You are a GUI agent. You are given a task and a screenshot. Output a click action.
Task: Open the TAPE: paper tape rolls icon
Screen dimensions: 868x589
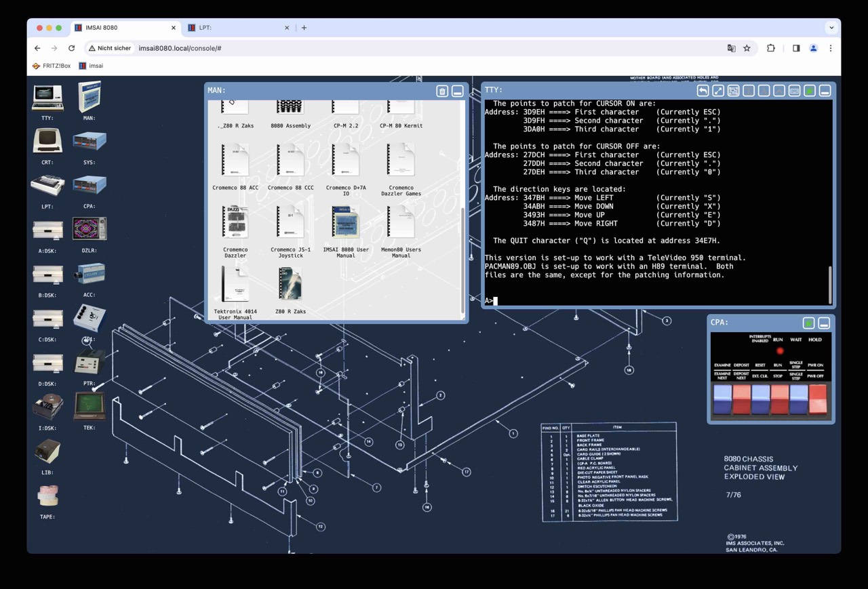point(47,495)
